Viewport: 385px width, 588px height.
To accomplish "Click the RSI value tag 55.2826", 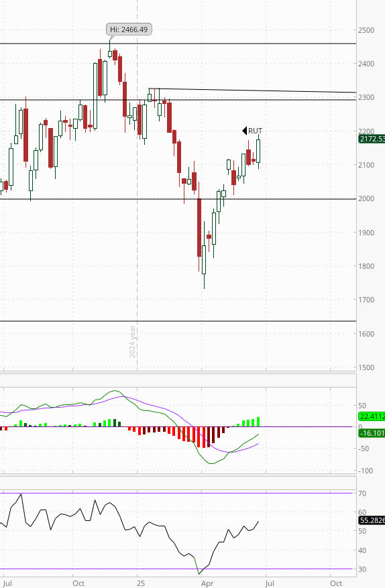I will click(372, 520).
